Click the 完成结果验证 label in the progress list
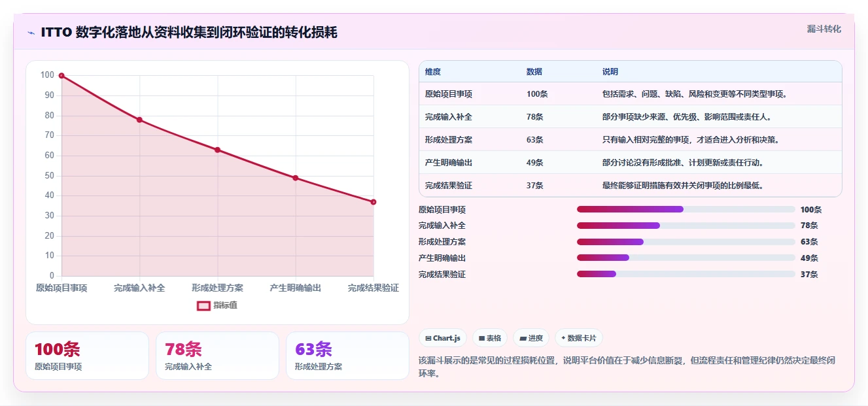 coord(442,275)
